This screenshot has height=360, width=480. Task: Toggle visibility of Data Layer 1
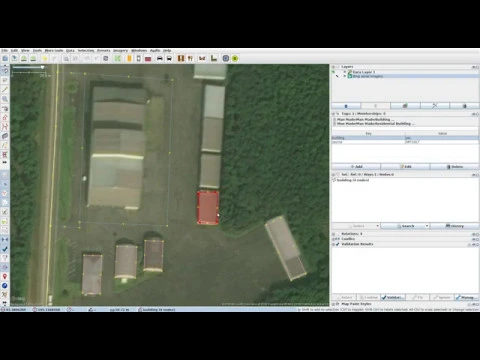(x=345, y=72)
